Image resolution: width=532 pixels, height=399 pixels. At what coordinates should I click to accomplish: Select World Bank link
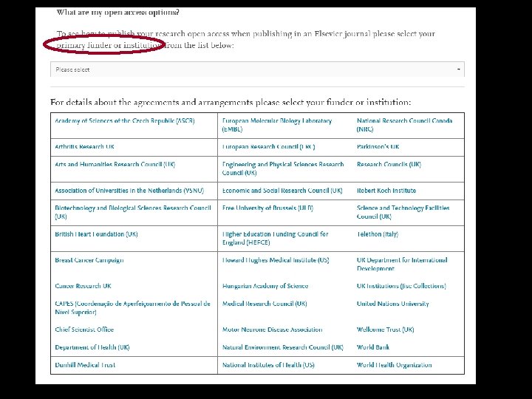pyautogui.click(x=373, y=347)
